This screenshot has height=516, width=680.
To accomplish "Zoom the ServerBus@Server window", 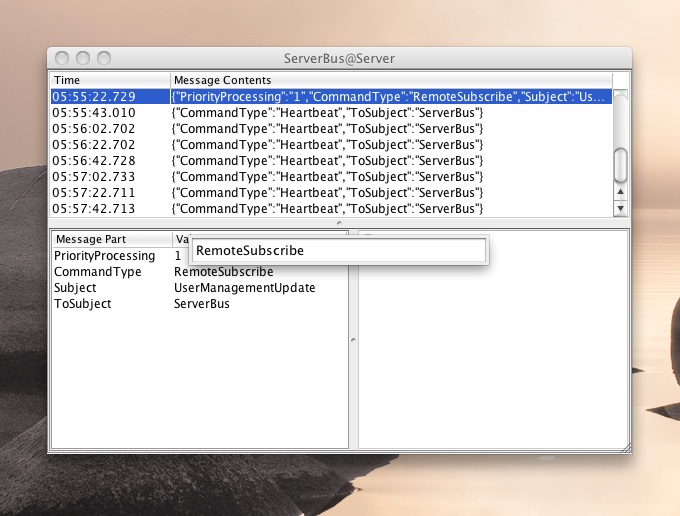I will (x=103, y=59).
